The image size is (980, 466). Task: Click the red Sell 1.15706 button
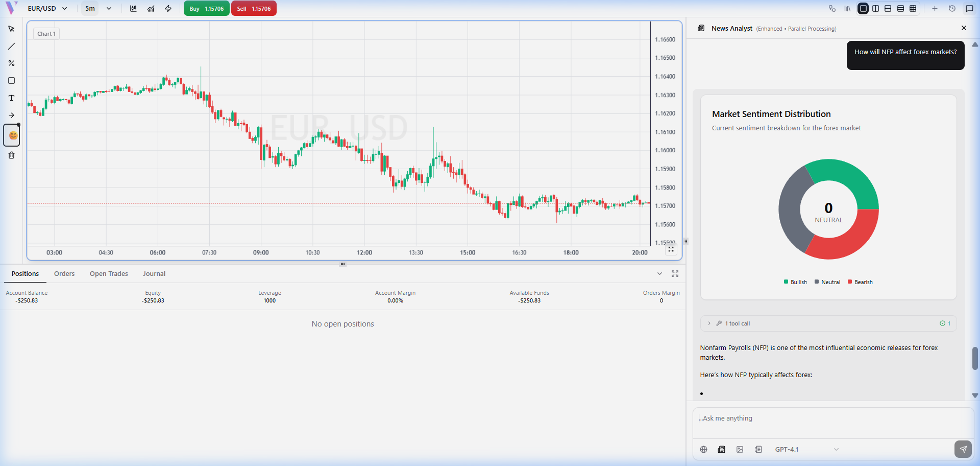[x=254, y=9]
